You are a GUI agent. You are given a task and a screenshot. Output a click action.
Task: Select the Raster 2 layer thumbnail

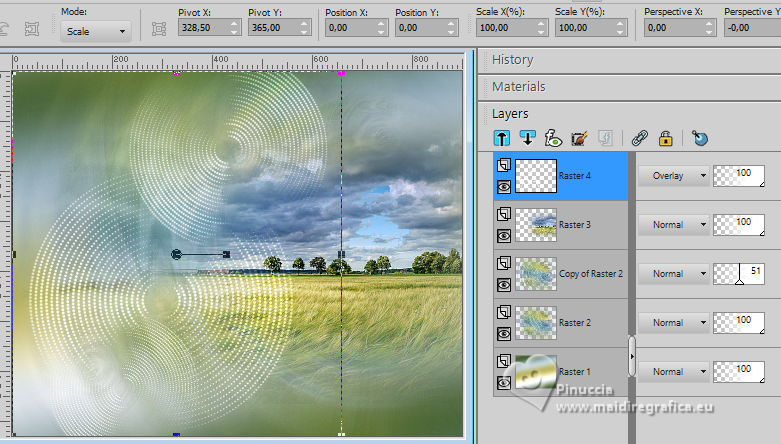(536, 322)
